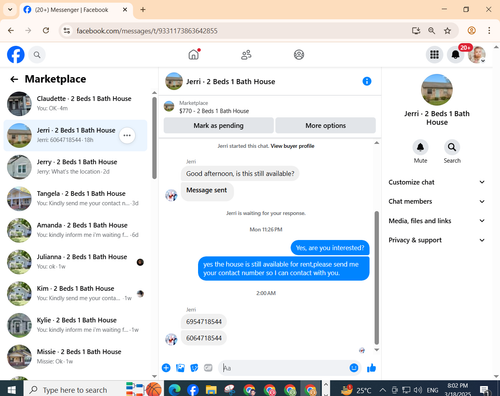Open Chrome profile avatar icon

click(471, 31)
